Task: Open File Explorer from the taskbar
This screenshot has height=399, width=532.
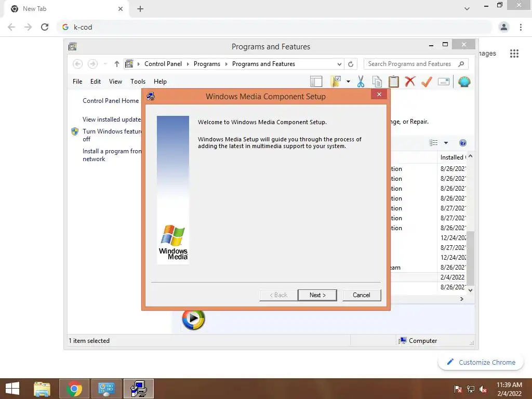Action: click(x=42, y=389)
